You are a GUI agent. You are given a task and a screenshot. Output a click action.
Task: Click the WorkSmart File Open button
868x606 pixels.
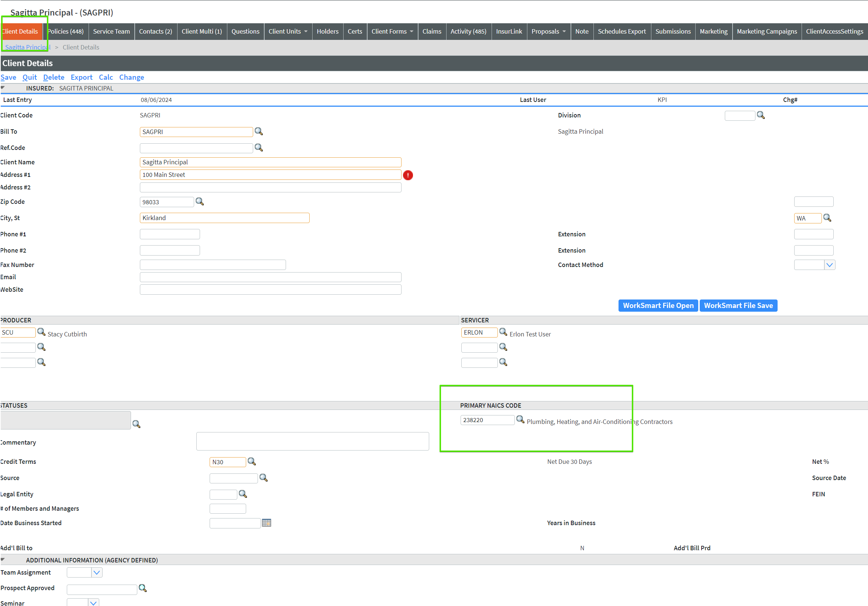[658, 305]
